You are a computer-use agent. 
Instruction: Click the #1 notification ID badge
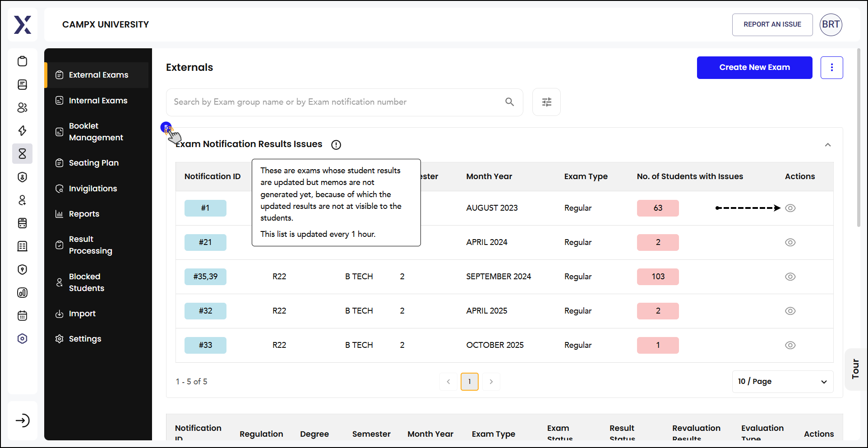pyautogui.click(x=205, y=208)
